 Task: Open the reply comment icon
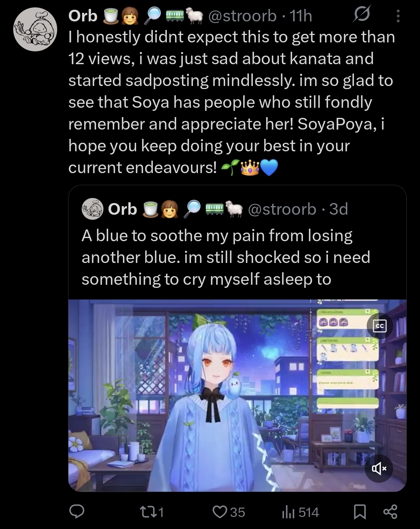click(x=77, y=511)
